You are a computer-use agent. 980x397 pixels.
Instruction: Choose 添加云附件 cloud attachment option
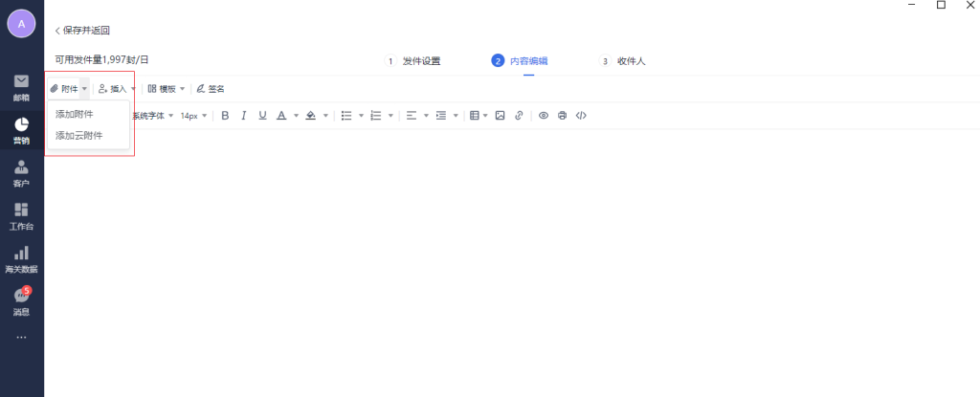(78, 136)
